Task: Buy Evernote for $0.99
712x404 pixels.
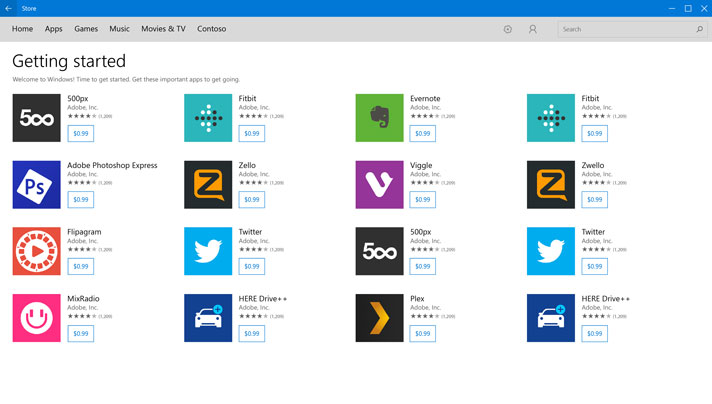Action: click(423, 133)
